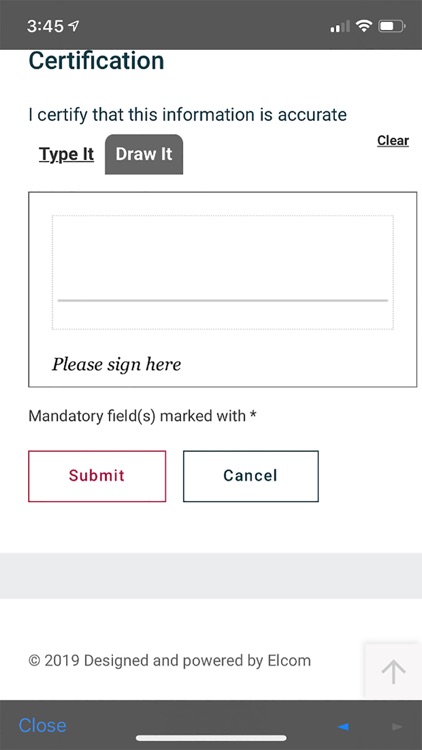Image resolution: width=422 pixels, height=750 pixels.
Task: Tap the grey forward navigation arrow
Action: pyautogui.click(x=397, y=727)
